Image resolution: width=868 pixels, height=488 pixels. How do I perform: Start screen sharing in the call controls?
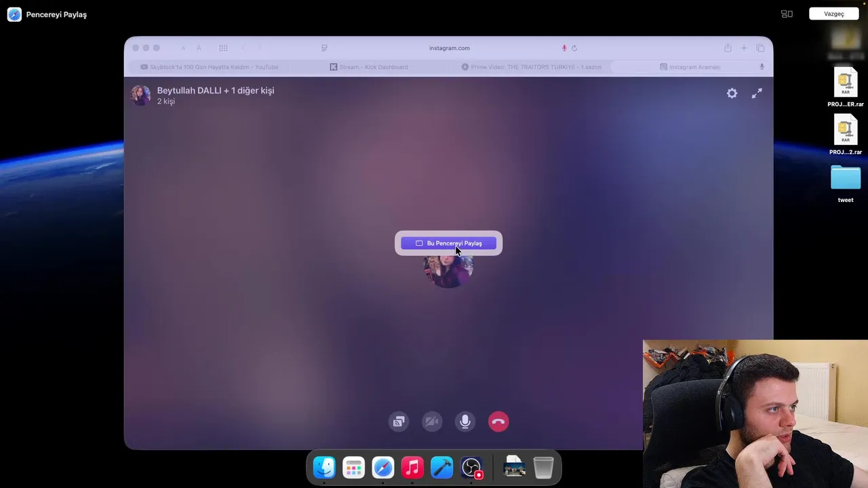(399, 422)
